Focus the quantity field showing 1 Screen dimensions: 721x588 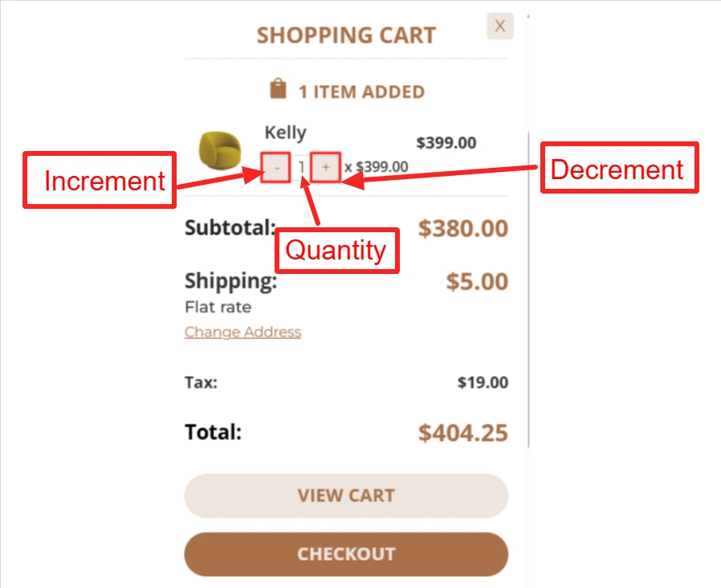[301, 167]
